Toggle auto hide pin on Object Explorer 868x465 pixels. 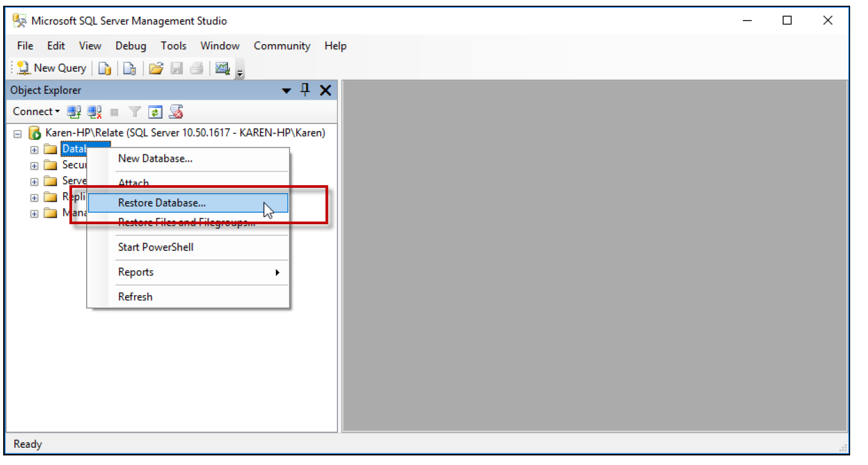point(305,90)
